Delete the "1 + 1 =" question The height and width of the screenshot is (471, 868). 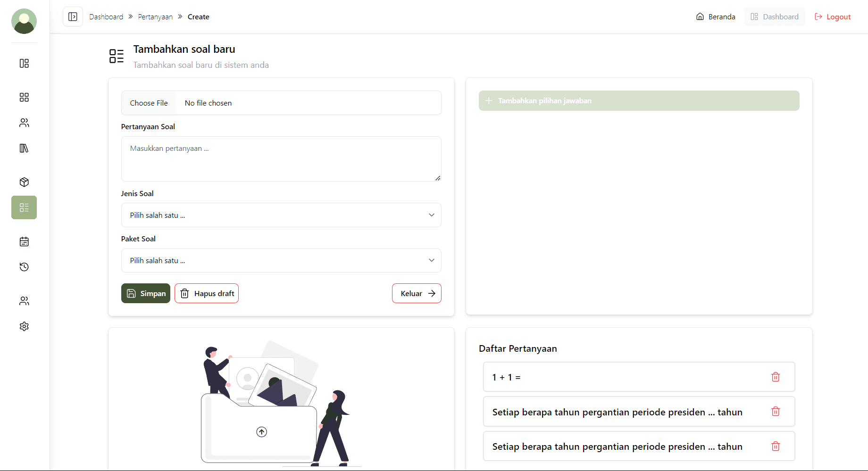tap(775, 377)
